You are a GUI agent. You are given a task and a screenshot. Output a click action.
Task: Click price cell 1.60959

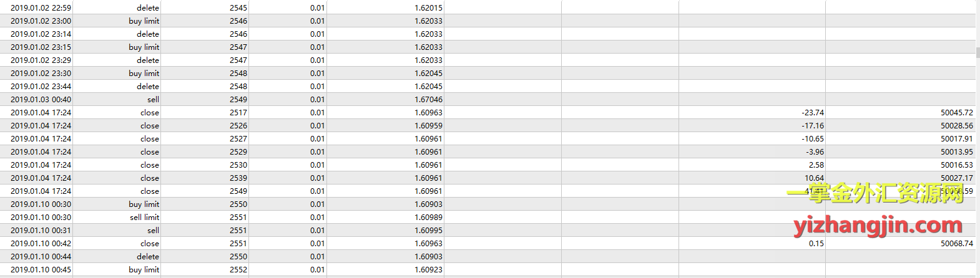point(428,126)
